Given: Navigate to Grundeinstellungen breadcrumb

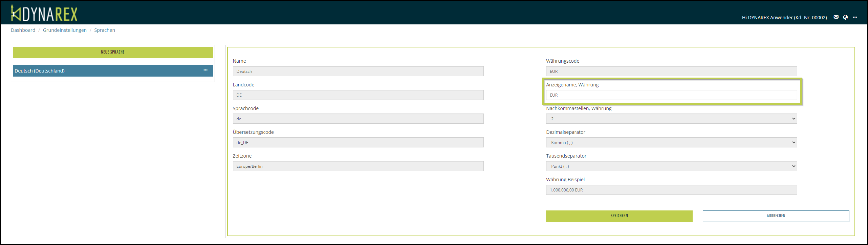Looking at the screenshot, I should pos(65,30).
